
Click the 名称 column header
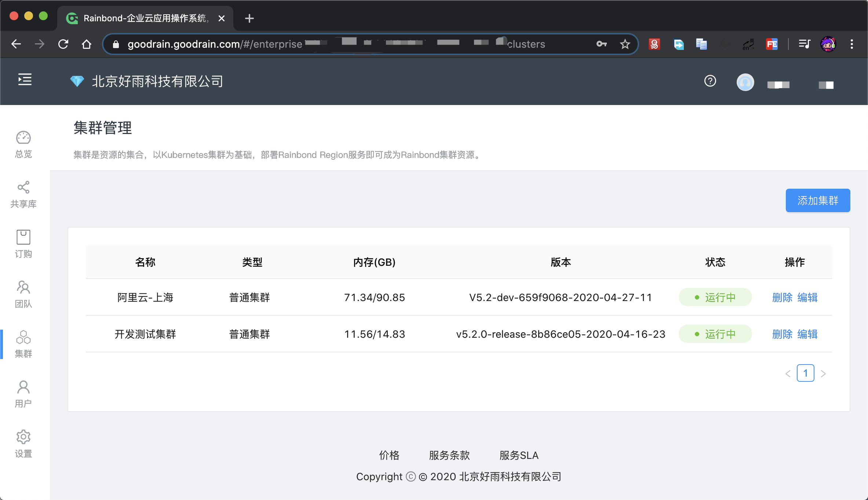point(145,262)
